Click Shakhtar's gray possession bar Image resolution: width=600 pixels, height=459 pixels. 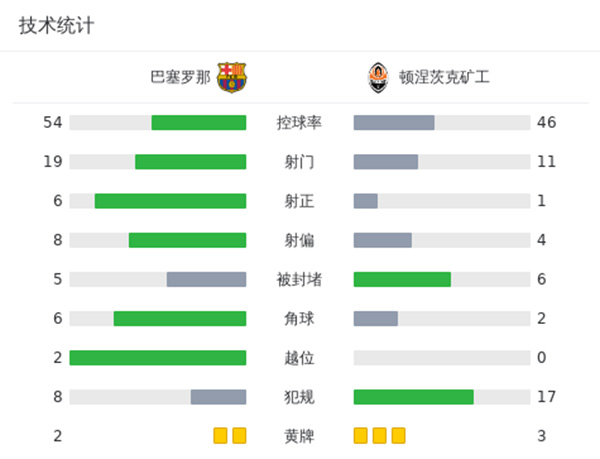pyautogui.click(x=394, y=123)
